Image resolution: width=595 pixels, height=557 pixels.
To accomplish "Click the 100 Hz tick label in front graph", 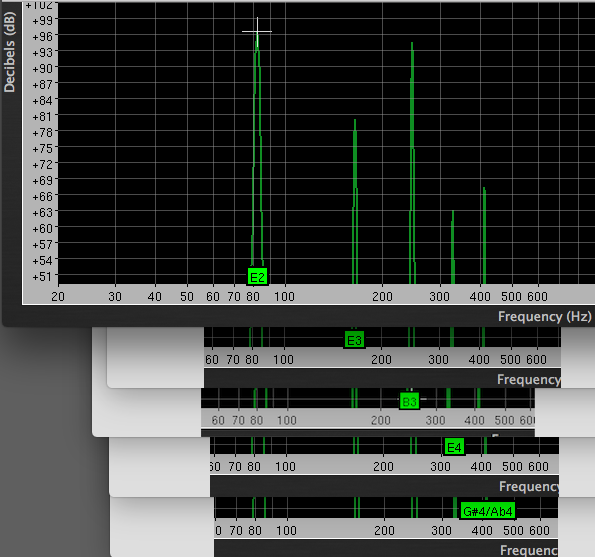I will [284, 296].
